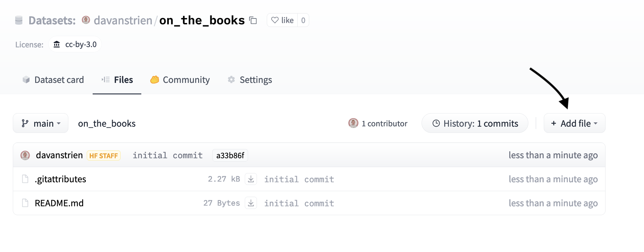Click the branch icon next to main
This screenshot has width=644, height=252.
point(24,123)
